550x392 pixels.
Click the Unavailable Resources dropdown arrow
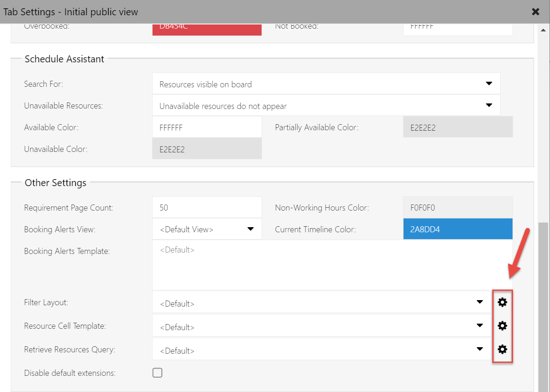click(489, 105)
